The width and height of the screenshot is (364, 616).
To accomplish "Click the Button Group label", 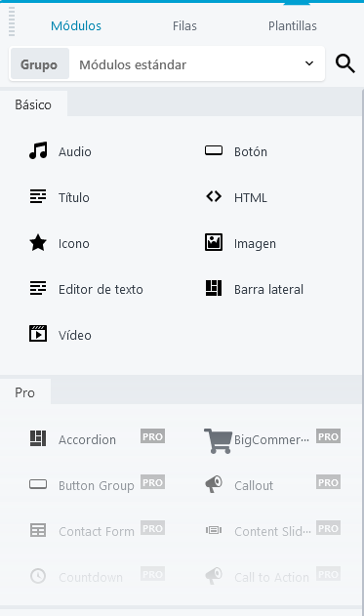I will 97,486.
